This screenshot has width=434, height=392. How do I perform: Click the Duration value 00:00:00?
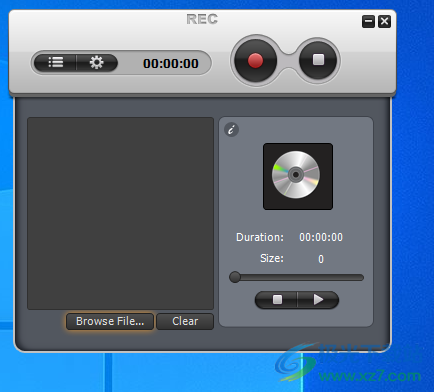pyautogui.click(x=321, y=237)
